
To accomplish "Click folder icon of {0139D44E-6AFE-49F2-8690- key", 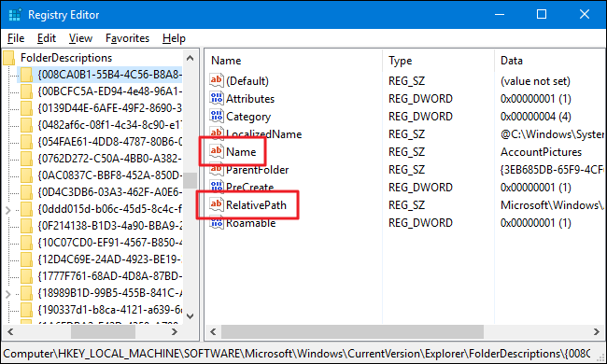I will 26,108.
